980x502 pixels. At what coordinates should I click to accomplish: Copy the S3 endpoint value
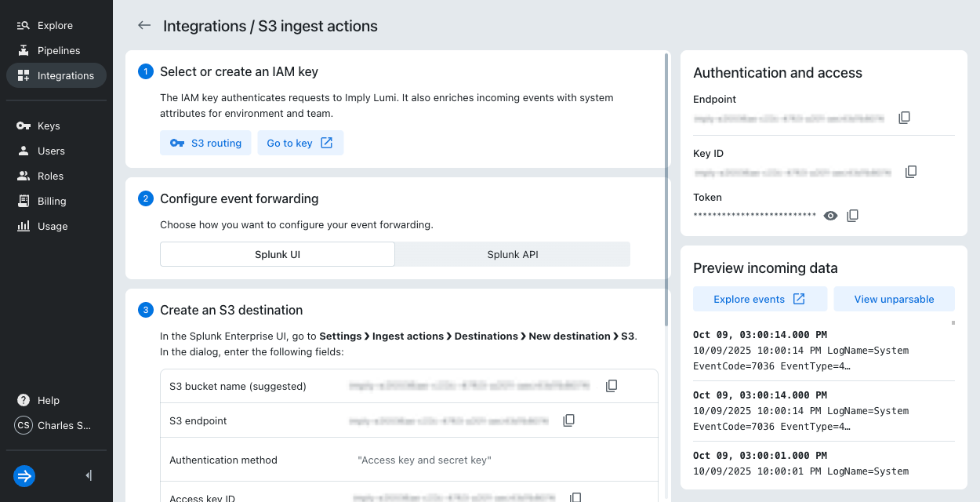[569, 420]
